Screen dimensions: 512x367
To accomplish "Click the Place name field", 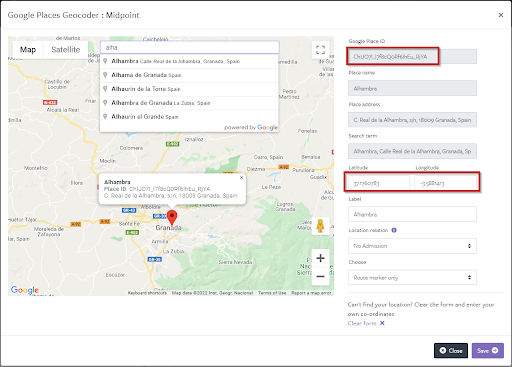I will tap(412, 89).
